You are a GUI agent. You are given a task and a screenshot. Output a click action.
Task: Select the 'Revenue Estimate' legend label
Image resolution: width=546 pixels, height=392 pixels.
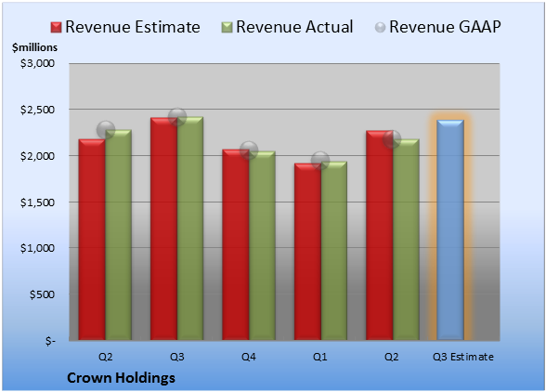(133, 27)
